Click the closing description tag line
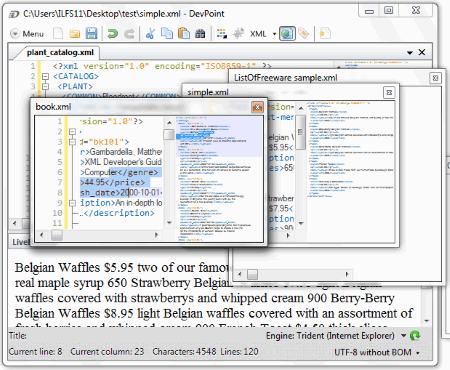The width and height of the screenshot is (450, 370). 117,213
